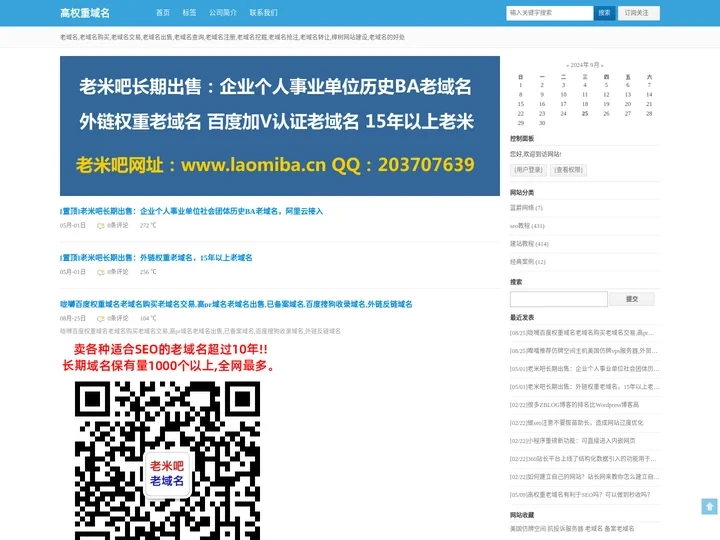Click the [查看权限] button
Viewport: 720px width, 540px height.
click(568, 170)
